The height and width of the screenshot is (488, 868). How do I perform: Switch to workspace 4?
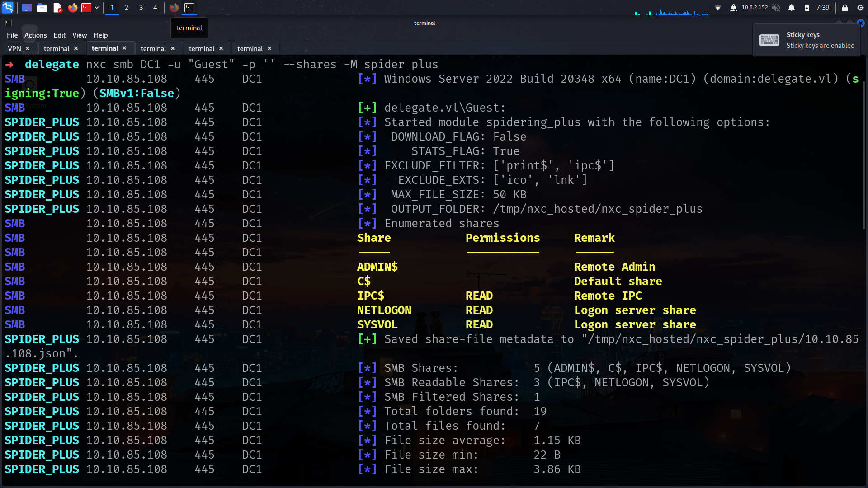coord(155,8)
